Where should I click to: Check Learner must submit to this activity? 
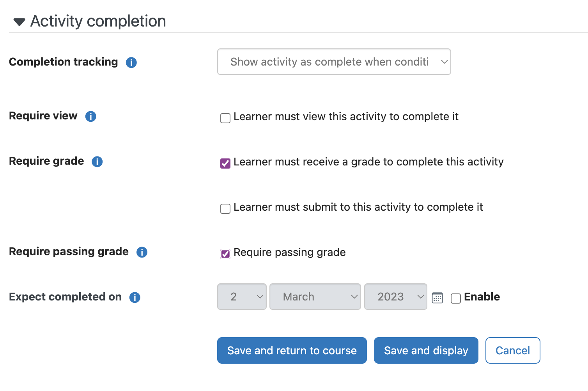tap(225, 208)
